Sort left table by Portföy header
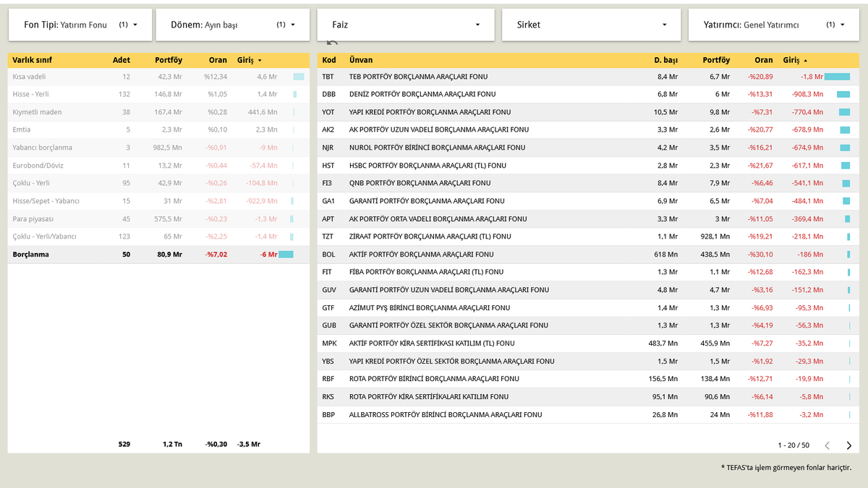This screenshot has width=868, height=488. tap(169, 60)
